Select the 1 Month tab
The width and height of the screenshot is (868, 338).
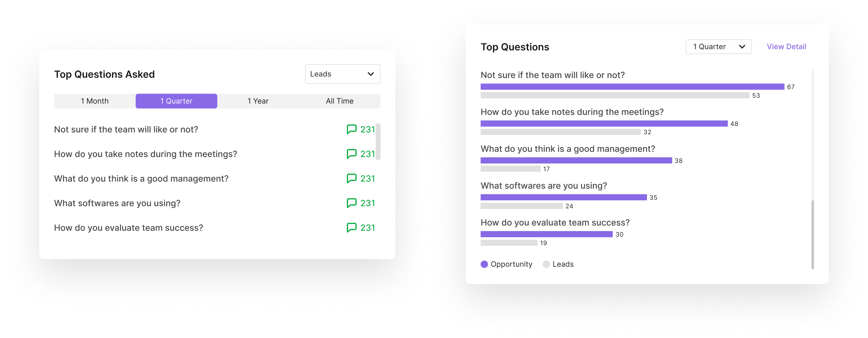click(95, 101)
